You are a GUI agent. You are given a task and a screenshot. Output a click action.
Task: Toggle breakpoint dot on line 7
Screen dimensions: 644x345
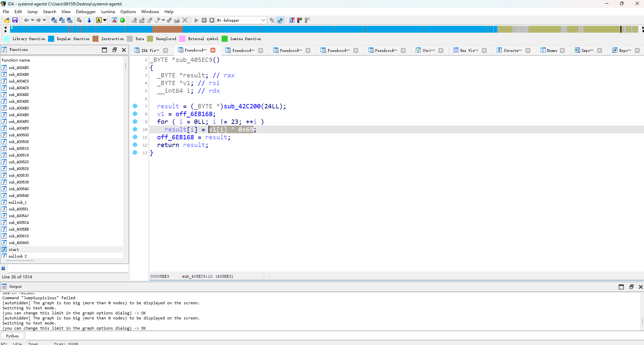[x=135, y=106]
